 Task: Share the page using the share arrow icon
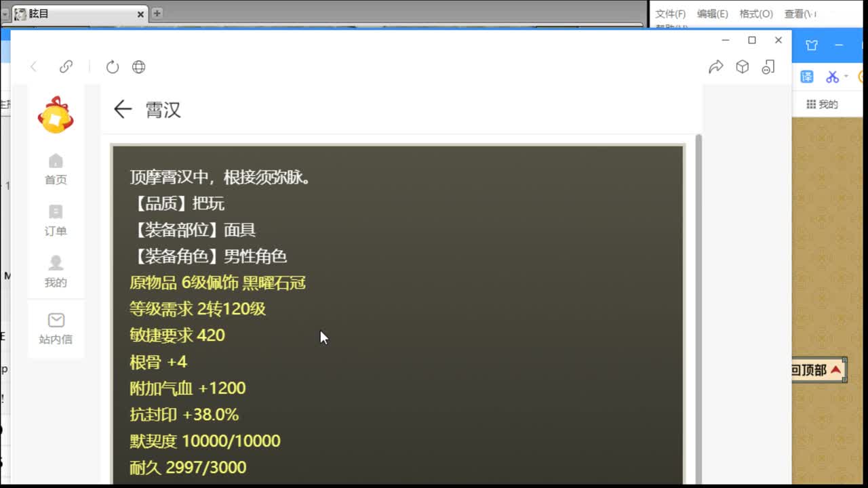point(716,66)
